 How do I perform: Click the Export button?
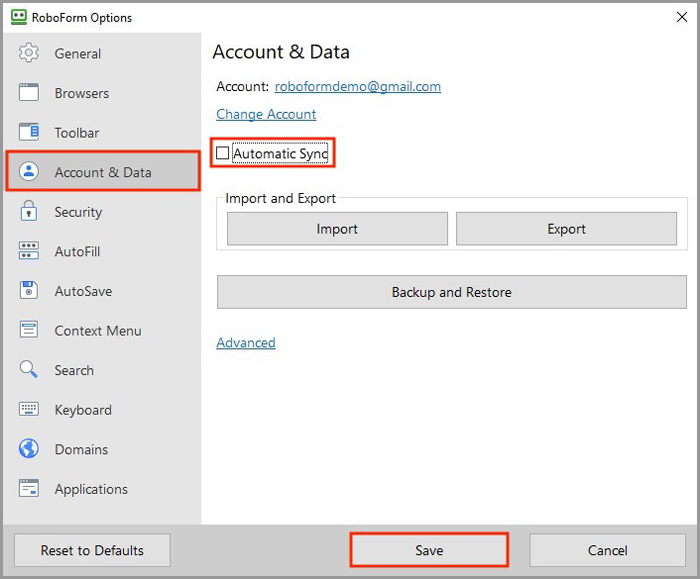pos(566,229)
